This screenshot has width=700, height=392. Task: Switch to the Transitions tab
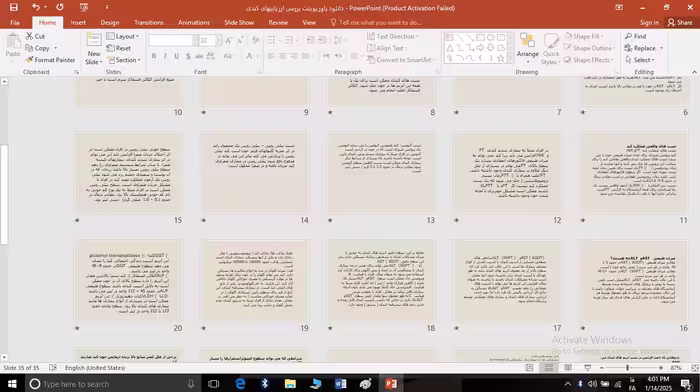pos(149,22)
